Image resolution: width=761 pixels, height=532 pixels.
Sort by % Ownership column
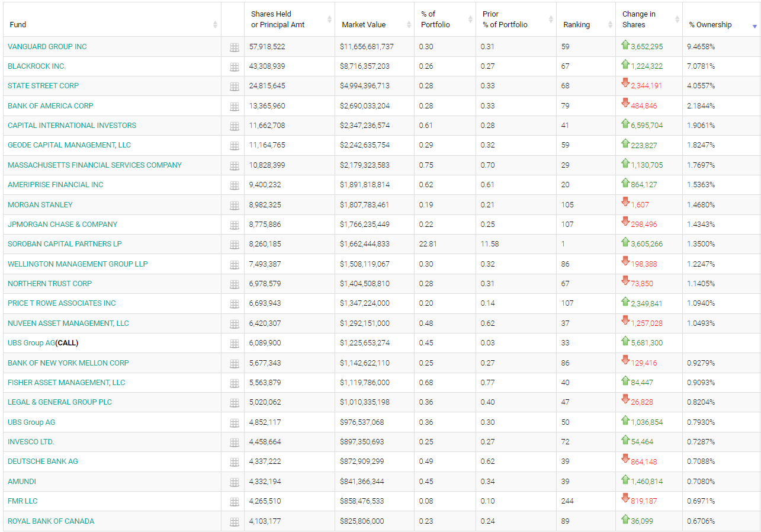click(754, 26)
